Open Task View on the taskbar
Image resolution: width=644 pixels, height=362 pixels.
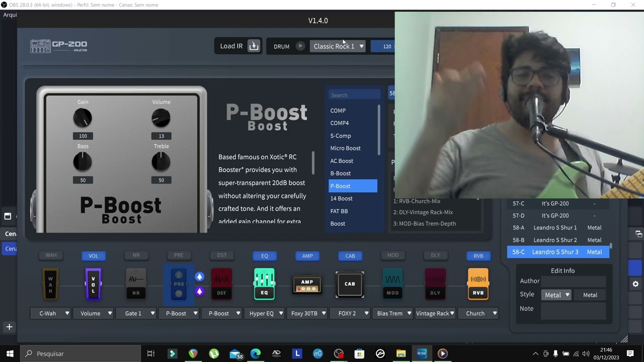click(150, 353)
